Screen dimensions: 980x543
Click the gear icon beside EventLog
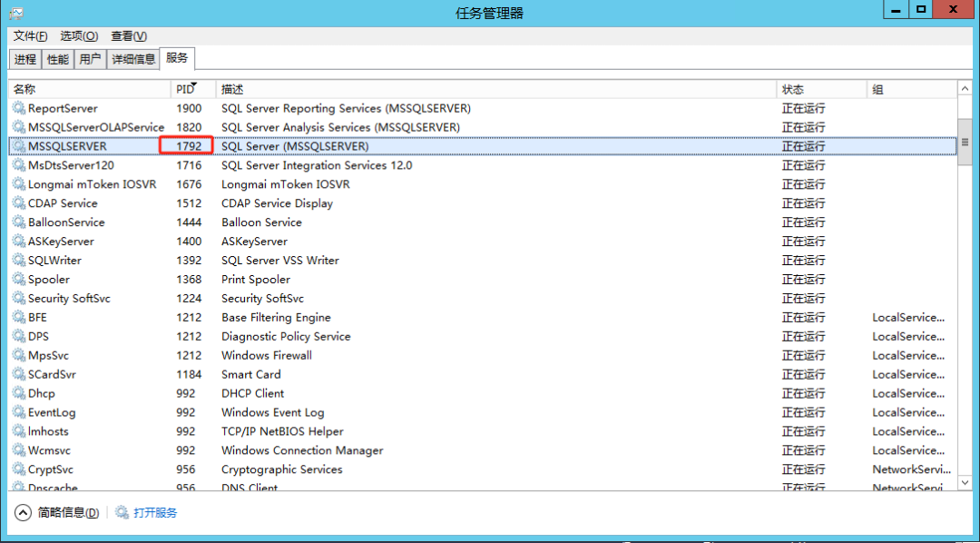point(19,412)
